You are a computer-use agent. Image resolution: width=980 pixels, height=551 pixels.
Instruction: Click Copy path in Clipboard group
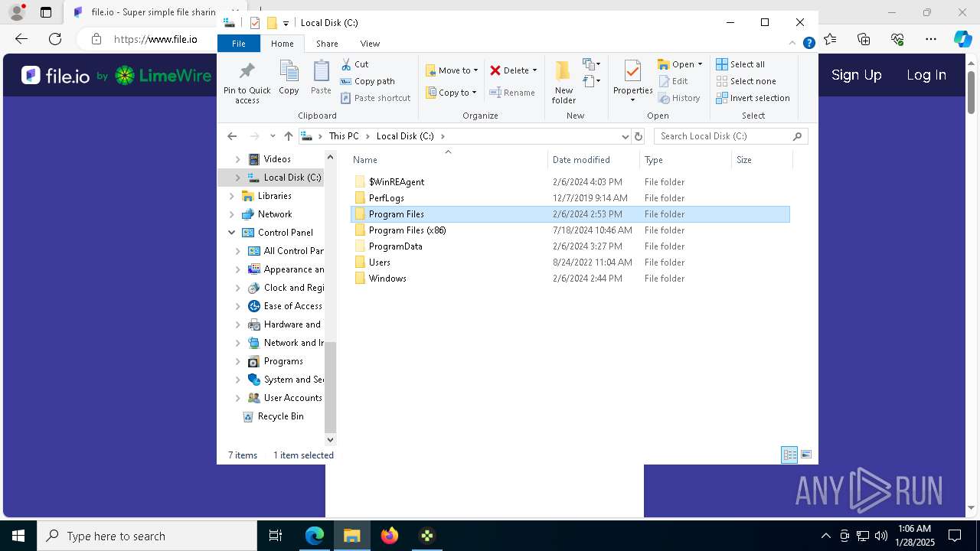pyautogui.click(x=367, y=81)
